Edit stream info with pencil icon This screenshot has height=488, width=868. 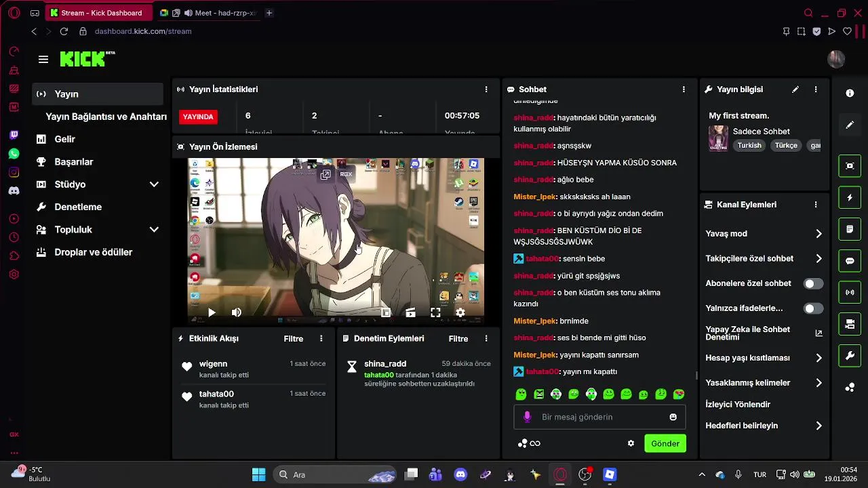click(x=795, y=89)
